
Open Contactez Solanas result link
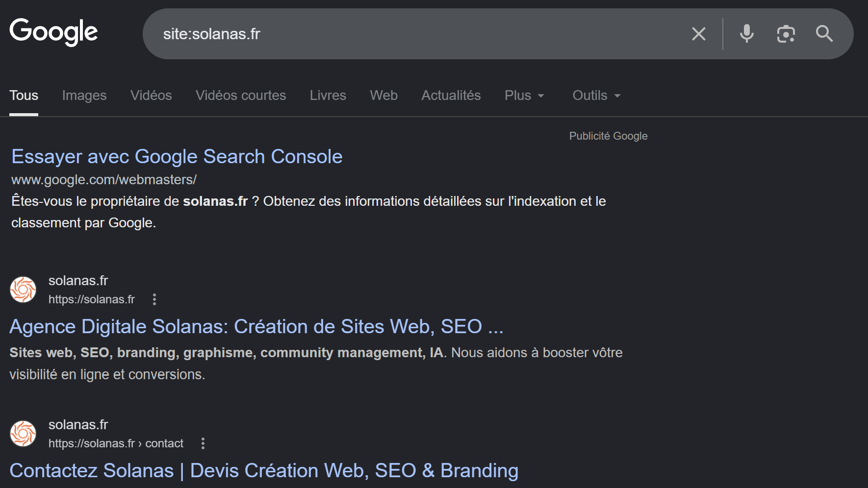[x=264, y=470]
